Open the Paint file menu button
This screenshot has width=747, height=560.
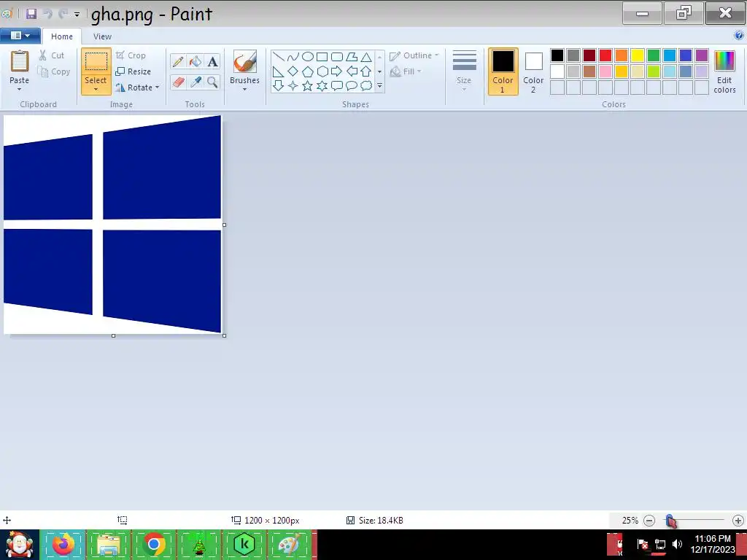point(20,36)
